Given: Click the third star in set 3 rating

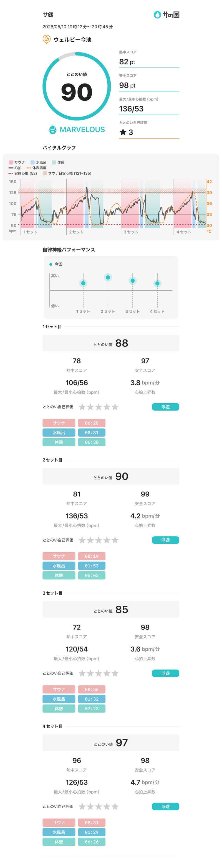Looking at the screenshot, I should click(x=98, y=673).
